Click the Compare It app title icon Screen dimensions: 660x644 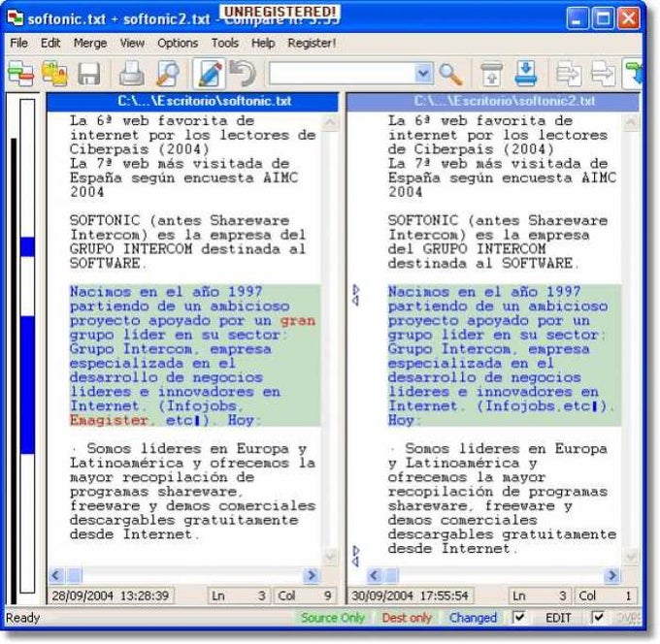tap(16, 17)
